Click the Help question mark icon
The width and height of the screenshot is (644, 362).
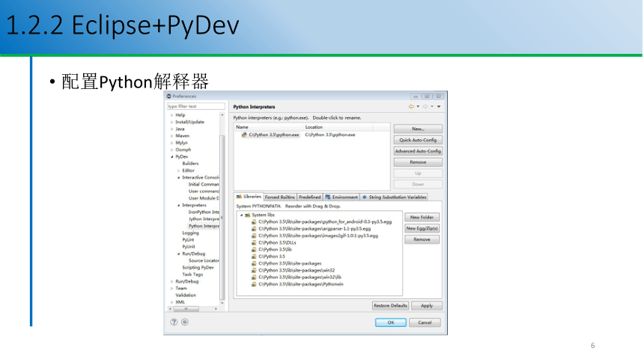tap(174, 322)
